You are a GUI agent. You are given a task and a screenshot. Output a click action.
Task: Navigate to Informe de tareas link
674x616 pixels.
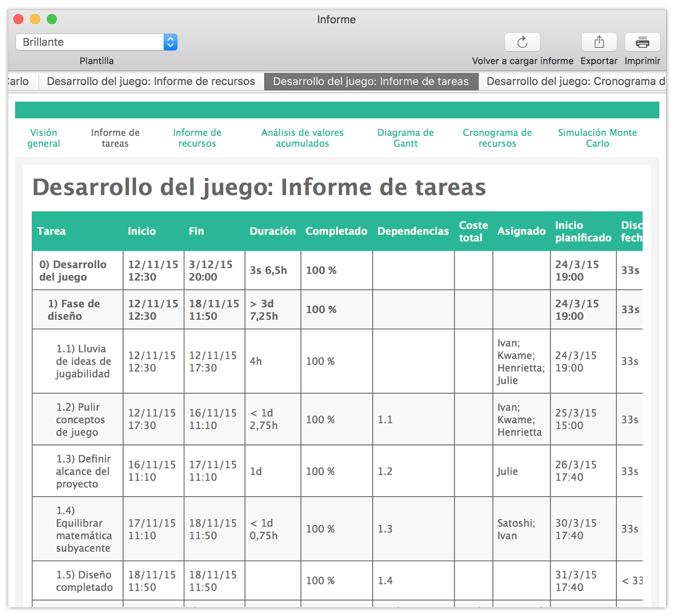(115, 138)
